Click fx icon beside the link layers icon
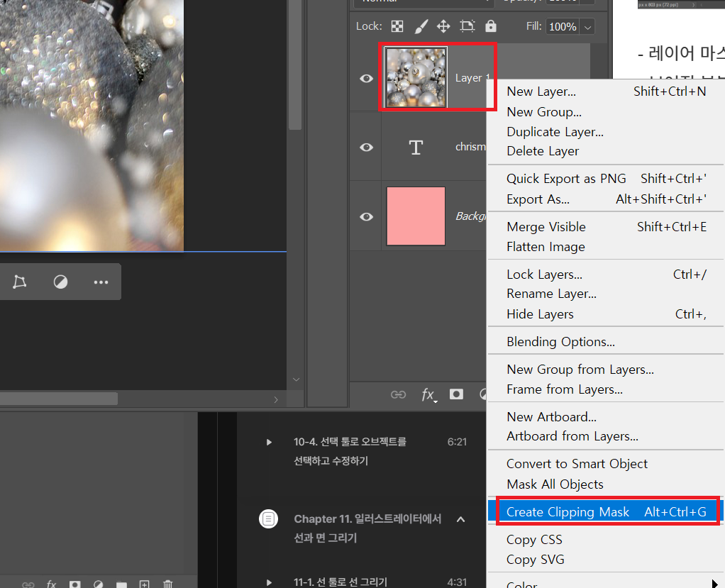 coord(428,395)
